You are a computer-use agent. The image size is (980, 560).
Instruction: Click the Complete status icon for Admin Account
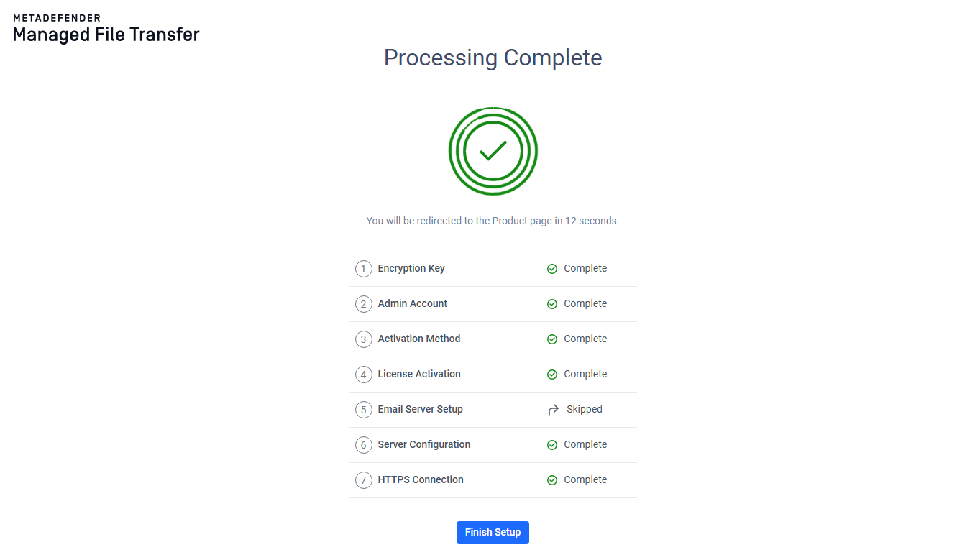[552, 303]
